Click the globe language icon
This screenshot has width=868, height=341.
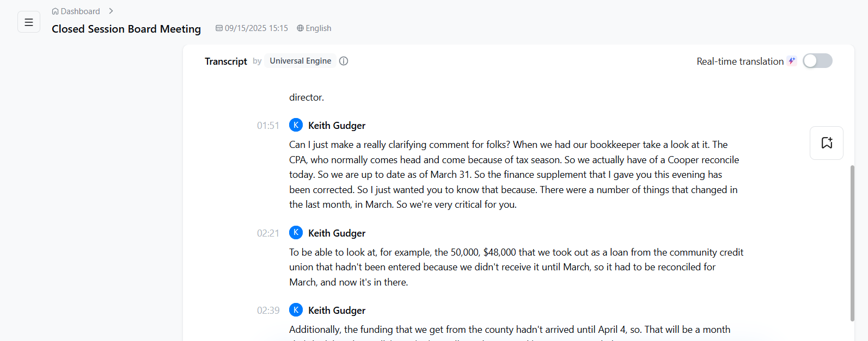pyautogui.click(x=300, y=28)
